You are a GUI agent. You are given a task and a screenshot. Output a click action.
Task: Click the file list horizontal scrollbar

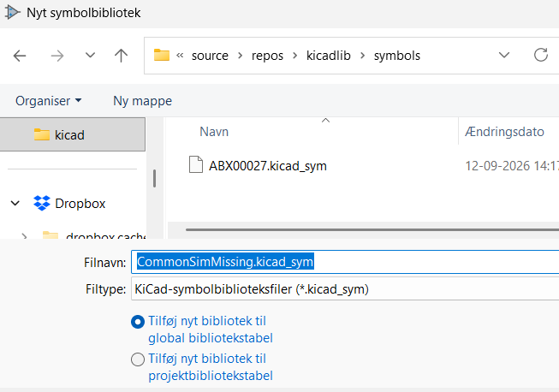click(372, 230)
